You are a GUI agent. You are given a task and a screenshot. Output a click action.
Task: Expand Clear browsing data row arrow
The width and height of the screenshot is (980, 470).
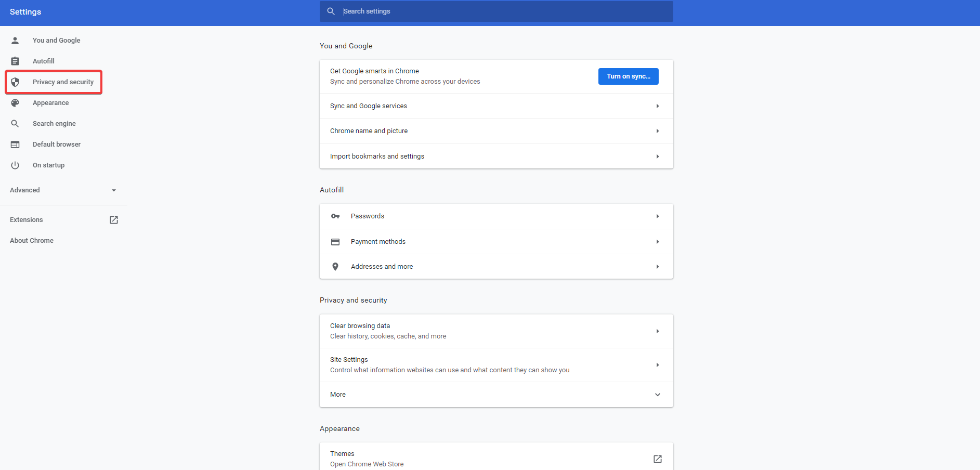tap(657, 331)
